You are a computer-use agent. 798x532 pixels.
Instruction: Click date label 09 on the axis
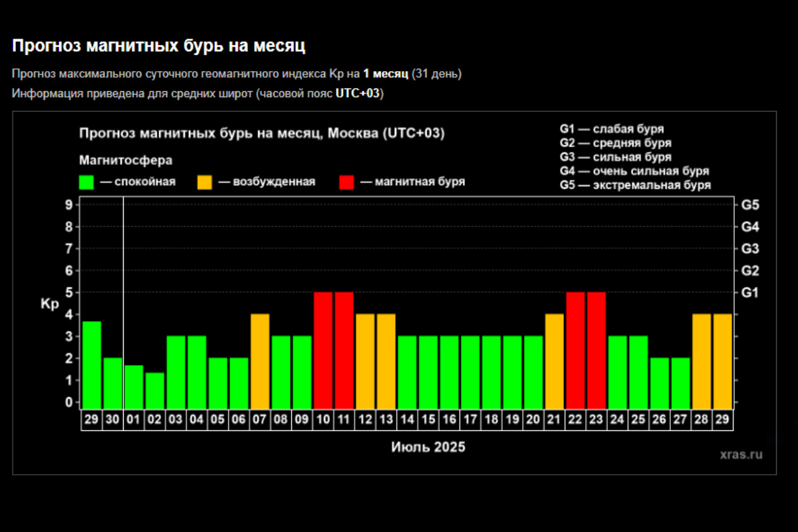pos(302,420)
